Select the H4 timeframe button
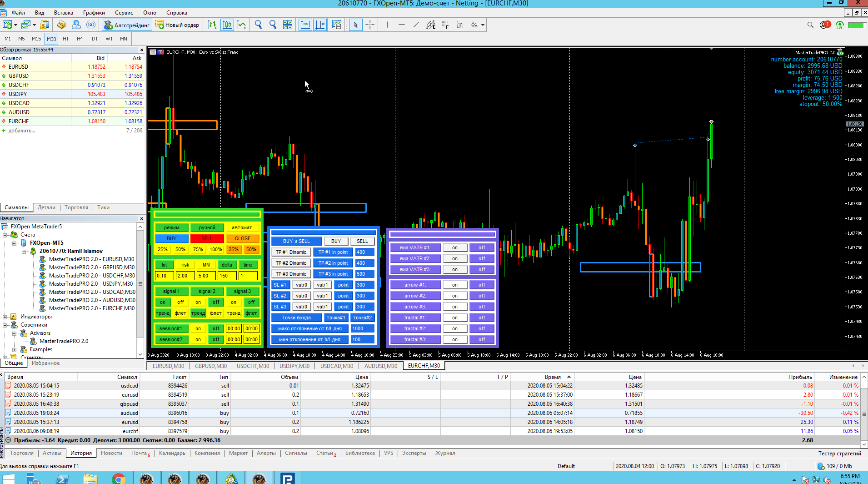Image resolution: width=868 pixels, height=484 pixels. (x=80, y=39)
